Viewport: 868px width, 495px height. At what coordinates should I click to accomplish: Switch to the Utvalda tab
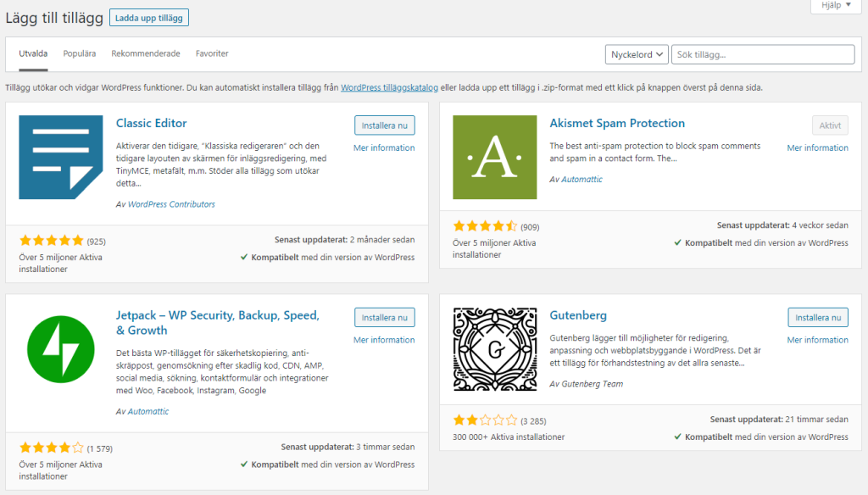(x=33, y=53)
